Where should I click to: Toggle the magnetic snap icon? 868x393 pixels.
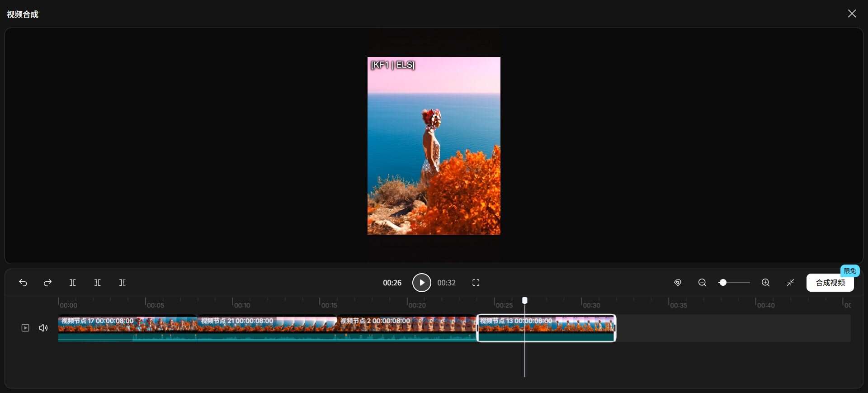pyautogui.click(x=677, y=283)
